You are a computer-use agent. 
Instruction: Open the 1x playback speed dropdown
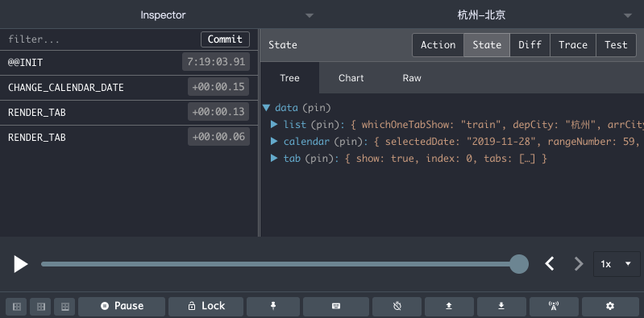point(617,264)
